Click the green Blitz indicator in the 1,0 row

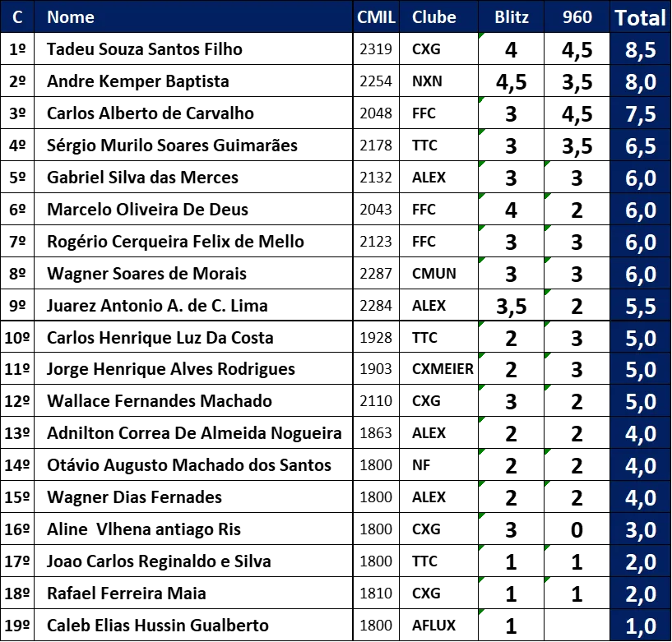point(482,612)
